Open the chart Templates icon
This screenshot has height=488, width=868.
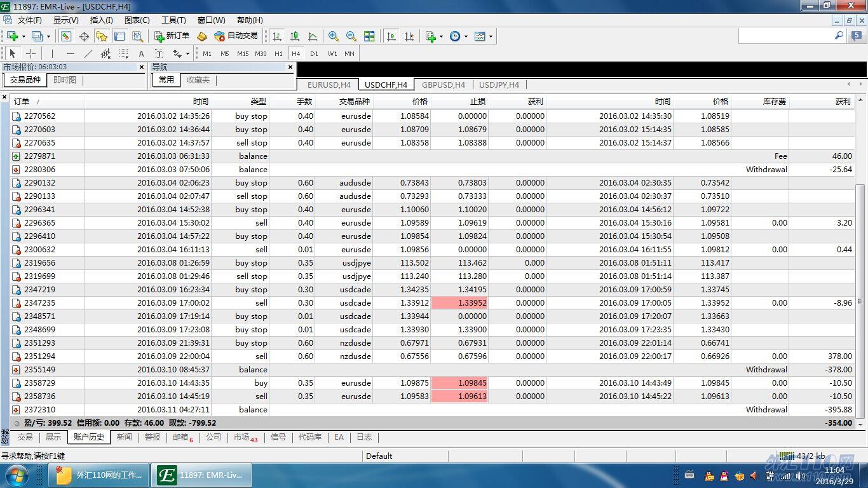tap(480, 36)
